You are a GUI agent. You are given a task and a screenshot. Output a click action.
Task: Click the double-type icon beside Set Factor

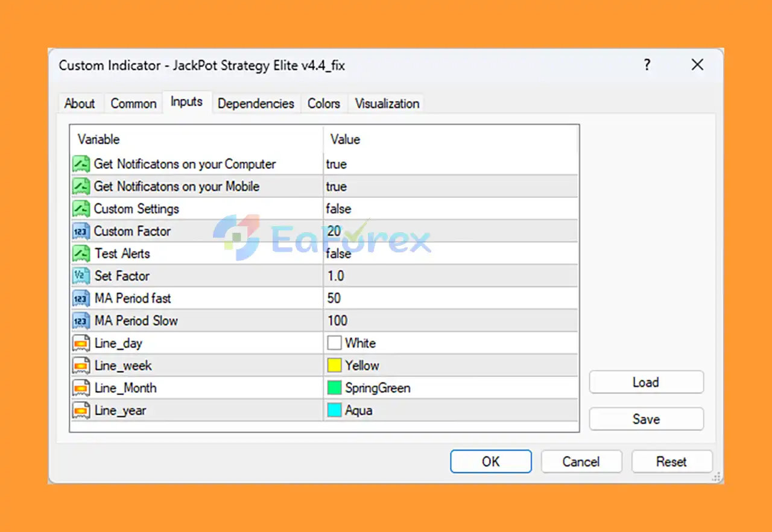(x=81, y=276)
